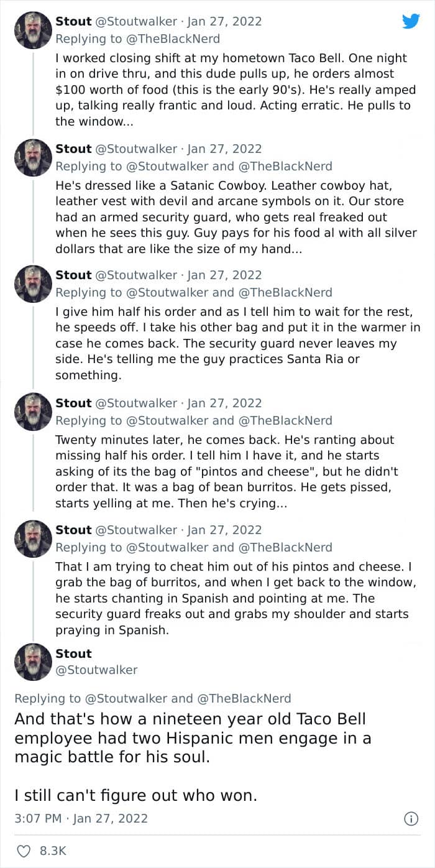Click avatar beside the final large tweet
The image size is (435, 868).
pyautogui.click(x=33, y=662)
